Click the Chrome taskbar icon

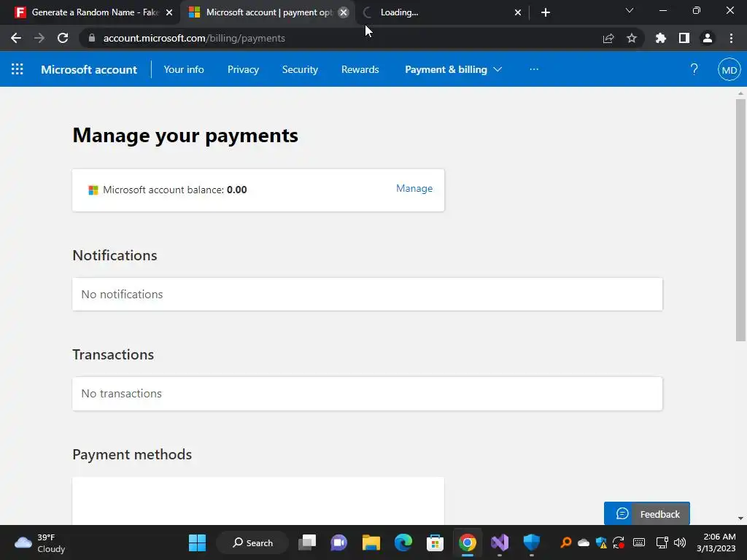pos(468,542)
